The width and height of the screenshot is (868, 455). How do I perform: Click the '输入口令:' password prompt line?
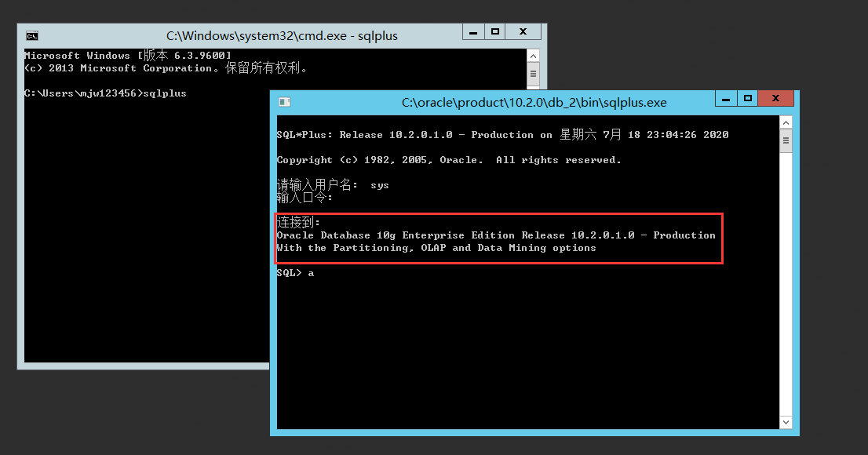pos(305,197)
